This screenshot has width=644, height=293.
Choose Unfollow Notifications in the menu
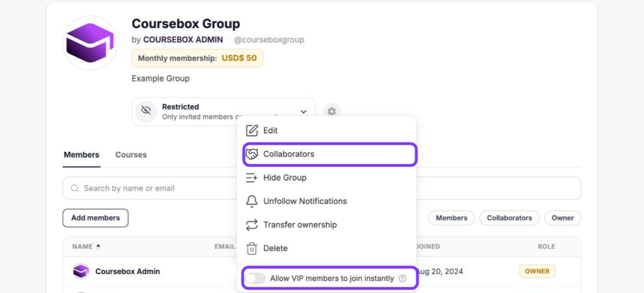[327, 201]
